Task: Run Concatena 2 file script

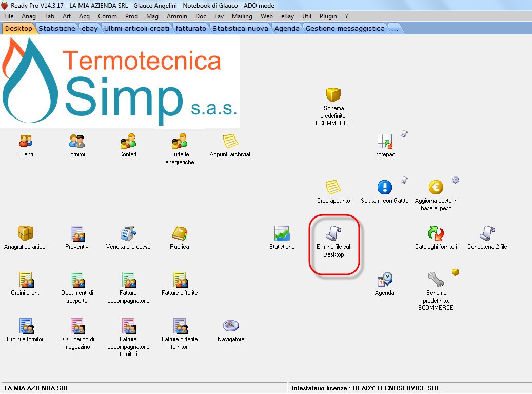Action: pyautogui.click(x=487, y=233)
